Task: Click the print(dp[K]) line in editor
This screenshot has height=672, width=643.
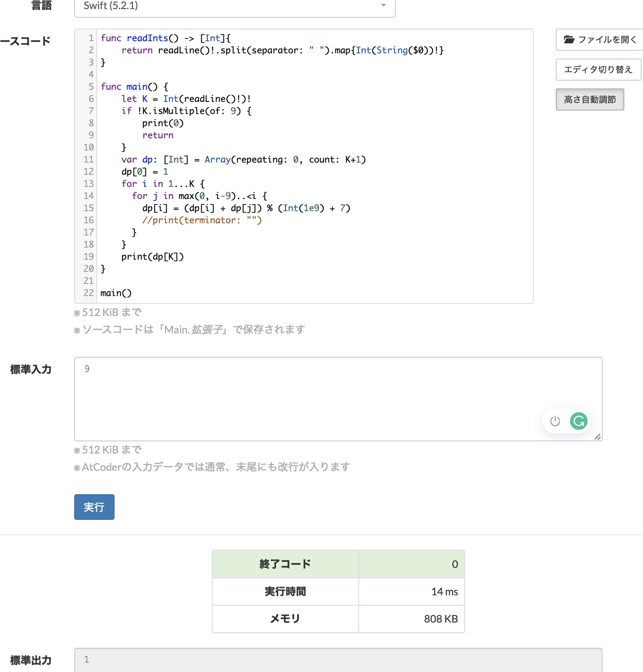Action: click(152, 257)
